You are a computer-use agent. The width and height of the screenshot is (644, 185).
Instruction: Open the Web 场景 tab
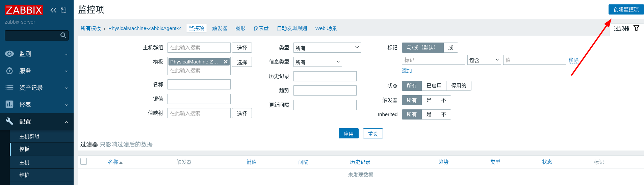tap(326, 28)
